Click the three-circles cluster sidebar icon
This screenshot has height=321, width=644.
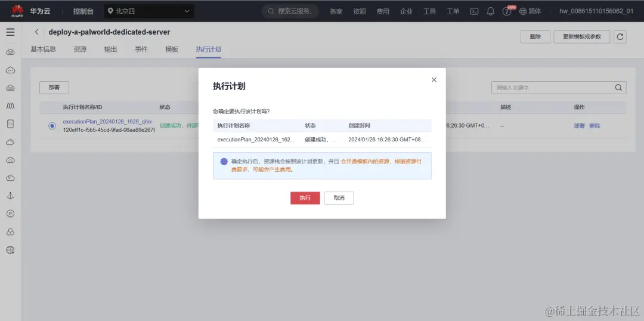[x=10, y=232]
